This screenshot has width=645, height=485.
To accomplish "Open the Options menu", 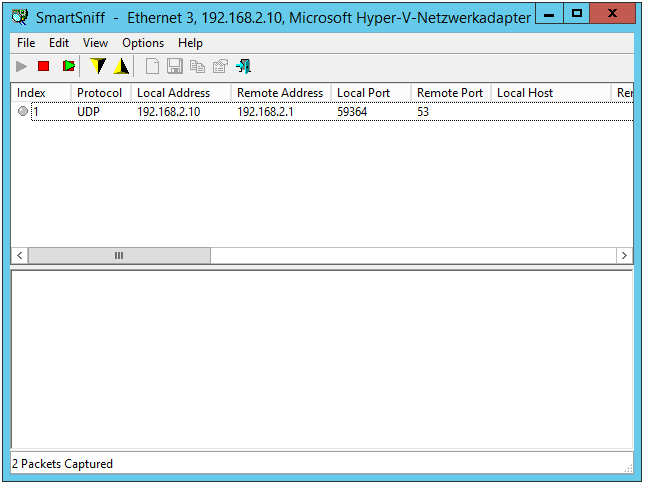I will (143, 43).
